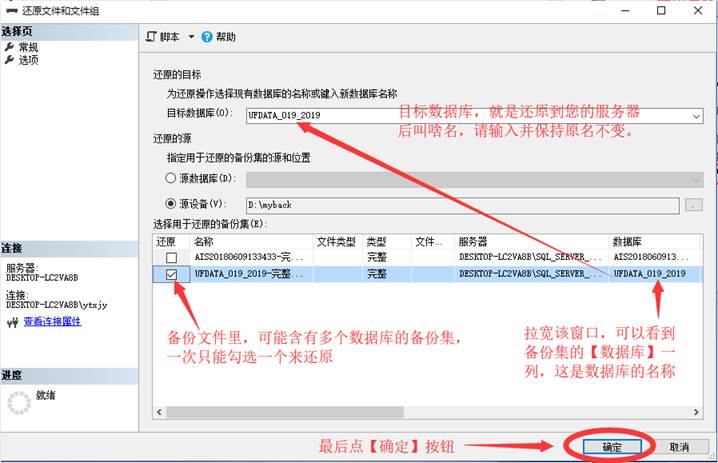718x463 pixels.
Task: Select the 常规 page wrench icon
Action: 9,47
